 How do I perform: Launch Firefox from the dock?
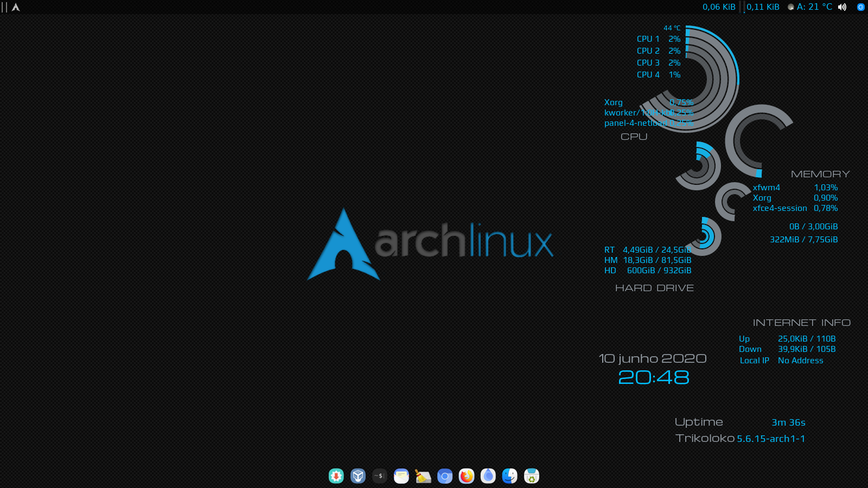coord(467,476)
